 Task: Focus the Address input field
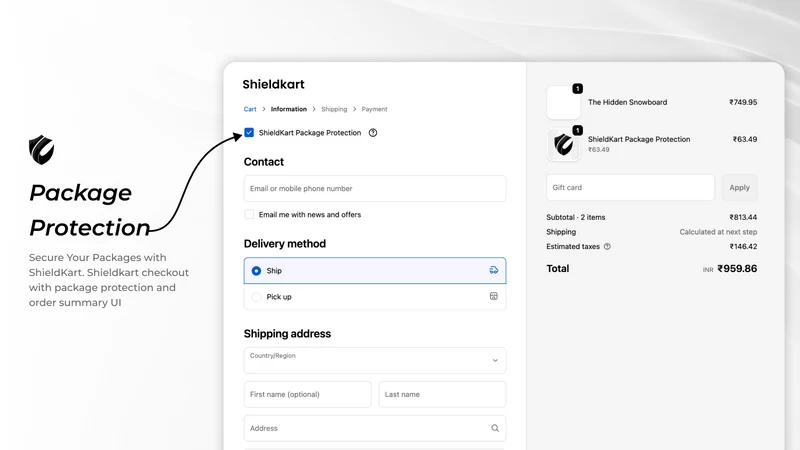click(x=375, y=429)
